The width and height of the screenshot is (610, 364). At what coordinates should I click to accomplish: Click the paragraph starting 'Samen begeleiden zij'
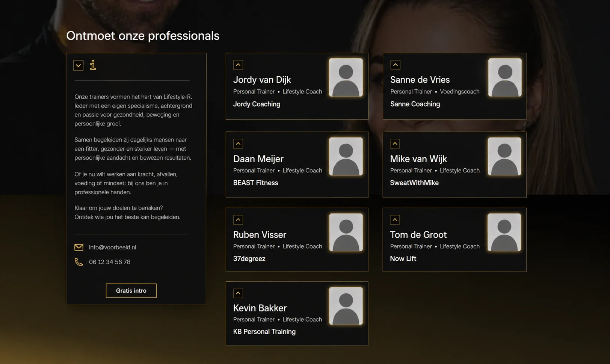133,149
